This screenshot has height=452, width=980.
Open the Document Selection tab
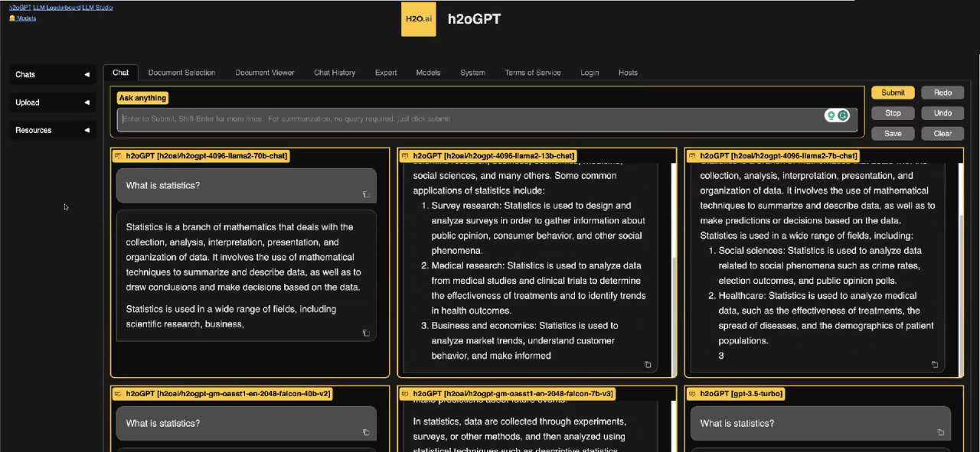[x=181, y=73]
